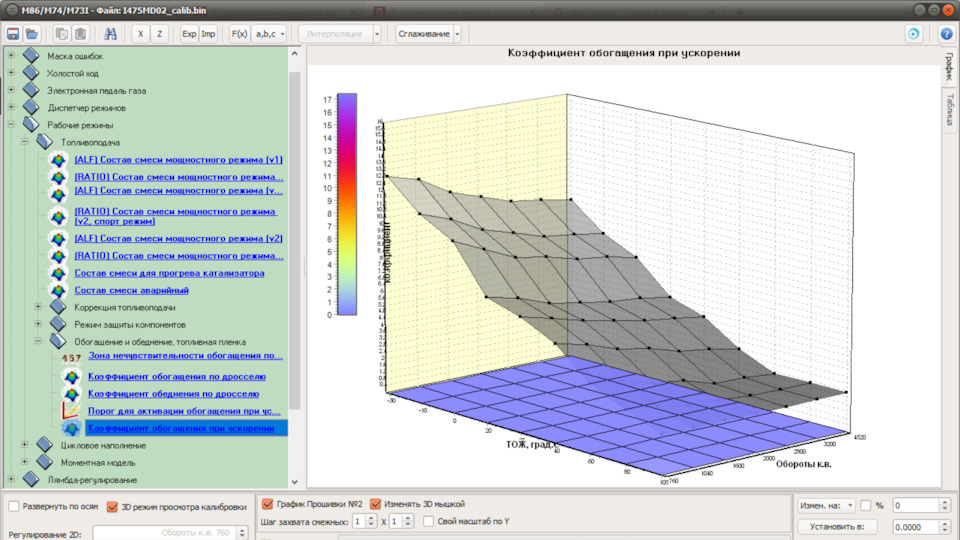Switch to the График tab
Viewport: 960px width, 540px height.
950,66
